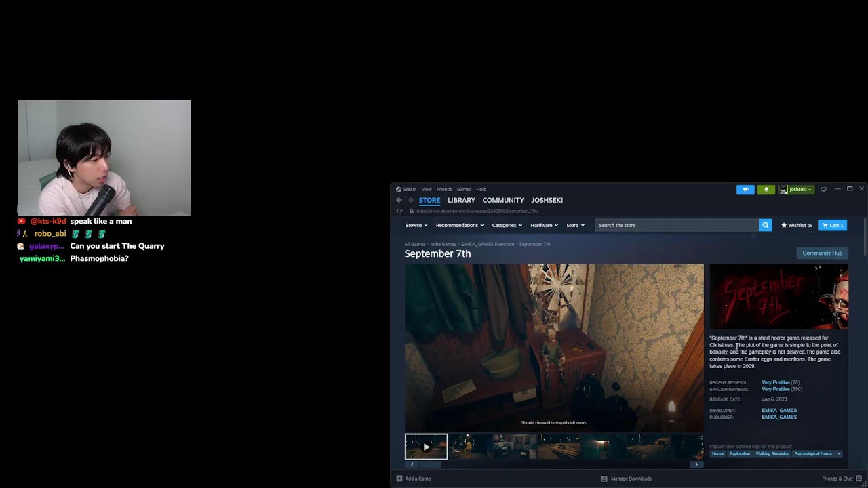868x488 pixels.
Task: Open the joshseki account dropdown
Action: pyautogui.click(x=801, y=189)
